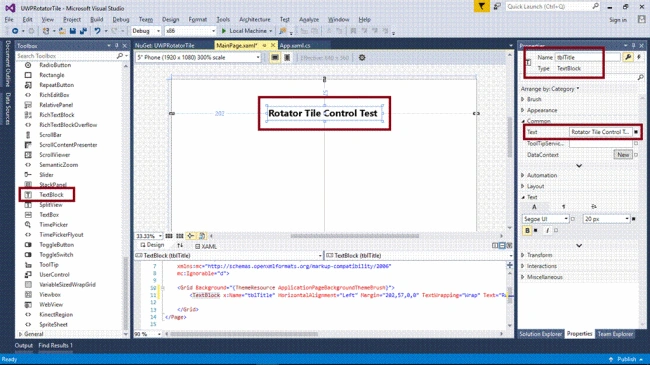Toggle Italic for the text
The width and height of the screenshot is (650, 365).
click(x=547, y=230)
